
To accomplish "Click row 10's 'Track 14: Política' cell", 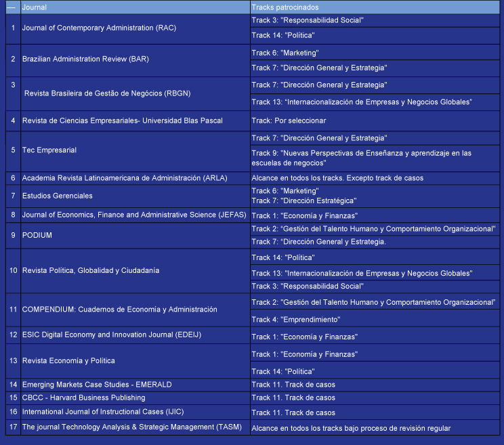I will (375, 257).
